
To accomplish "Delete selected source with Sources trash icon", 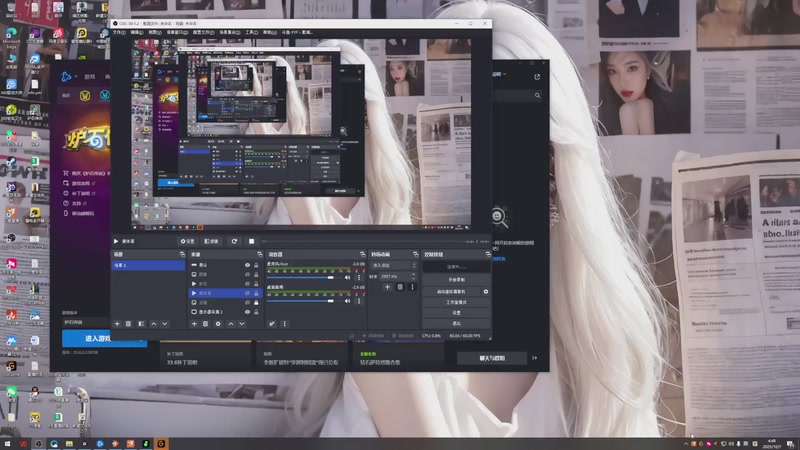I will (206, 324).
